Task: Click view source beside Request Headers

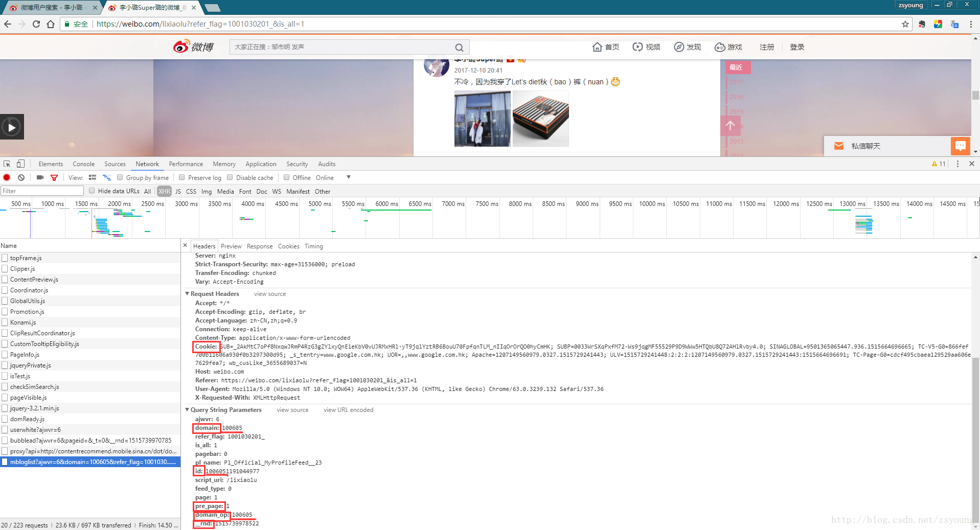Action: [x=270, y=294]
